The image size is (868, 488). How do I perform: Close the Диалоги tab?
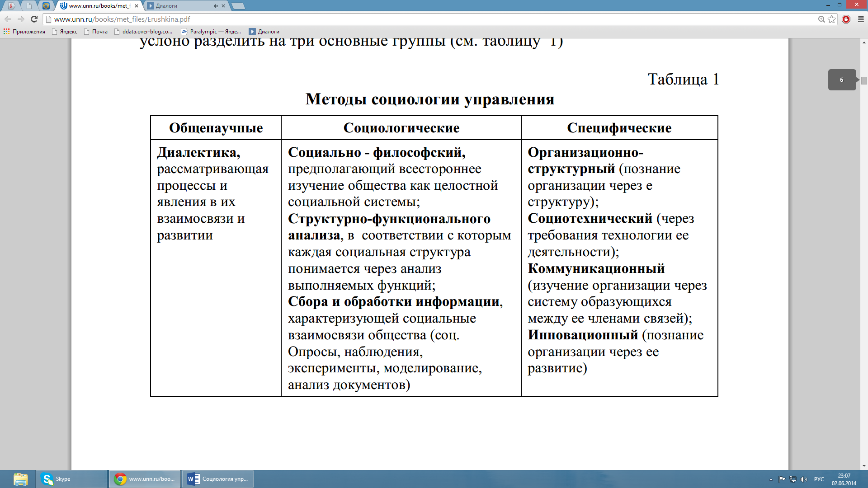coord(223,6)
